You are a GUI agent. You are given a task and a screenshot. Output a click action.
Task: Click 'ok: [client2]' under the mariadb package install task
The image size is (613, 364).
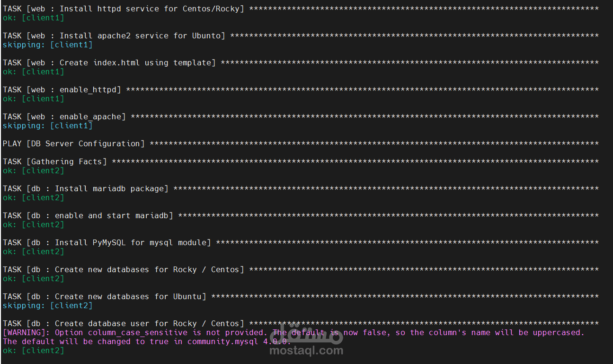coord(34,198)
